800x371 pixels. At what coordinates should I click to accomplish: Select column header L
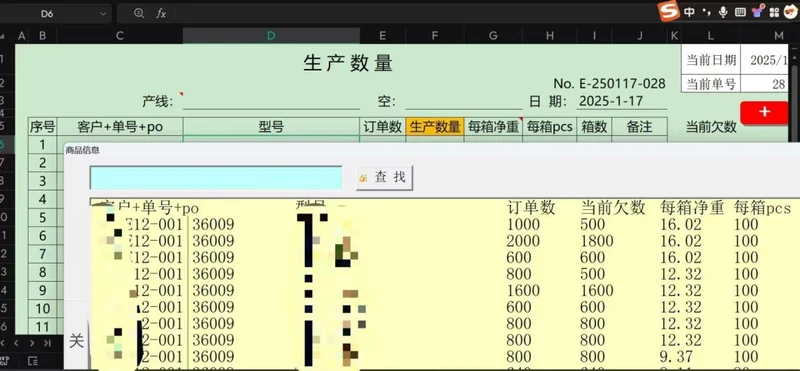[x=711, y=35]
